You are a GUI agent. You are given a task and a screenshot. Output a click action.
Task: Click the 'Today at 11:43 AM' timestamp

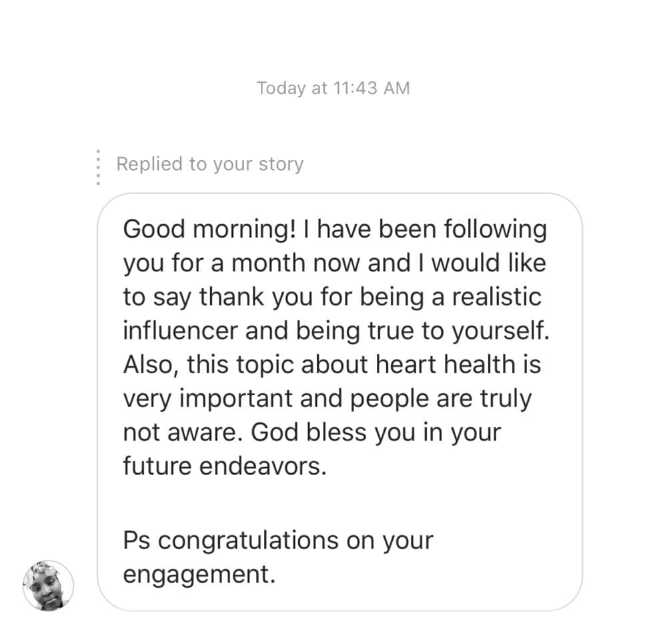[333, 88]
